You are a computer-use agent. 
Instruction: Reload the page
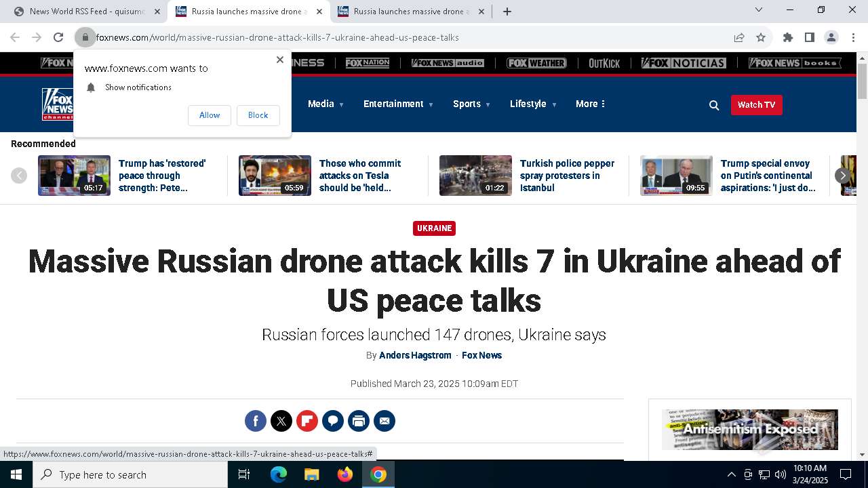click(58, 37)
